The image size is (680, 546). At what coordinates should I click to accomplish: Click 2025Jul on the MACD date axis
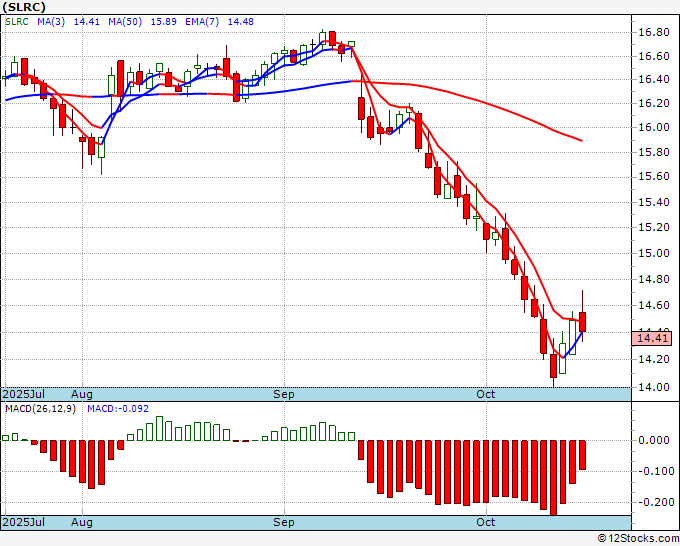tap(24, 522)
